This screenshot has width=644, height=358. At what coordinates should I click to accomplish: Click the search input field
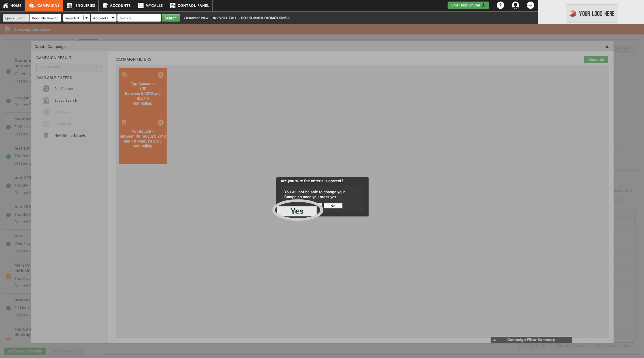[139, 18]
